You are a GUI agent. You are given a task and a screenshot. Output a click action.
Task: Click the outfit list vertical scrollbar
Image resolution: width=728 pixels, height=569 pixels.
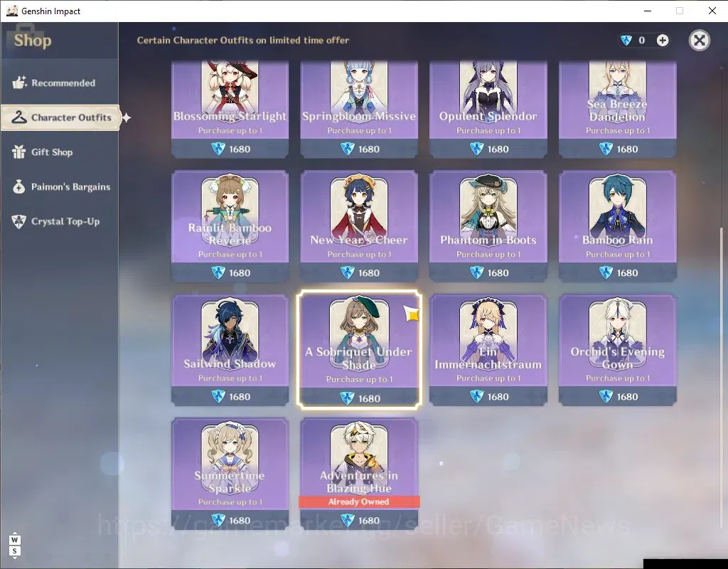tap(721, 377)
